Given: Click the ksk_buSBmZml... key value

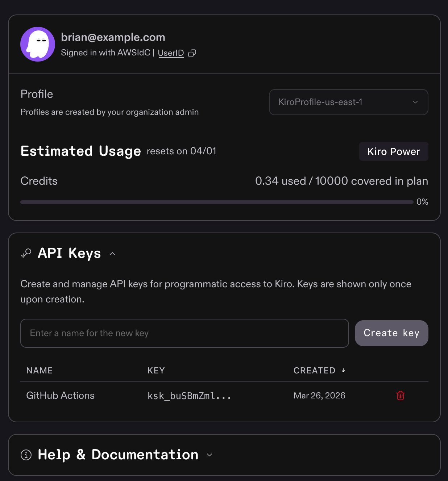Looking at the screenshot, I should (x=189, y=396).
